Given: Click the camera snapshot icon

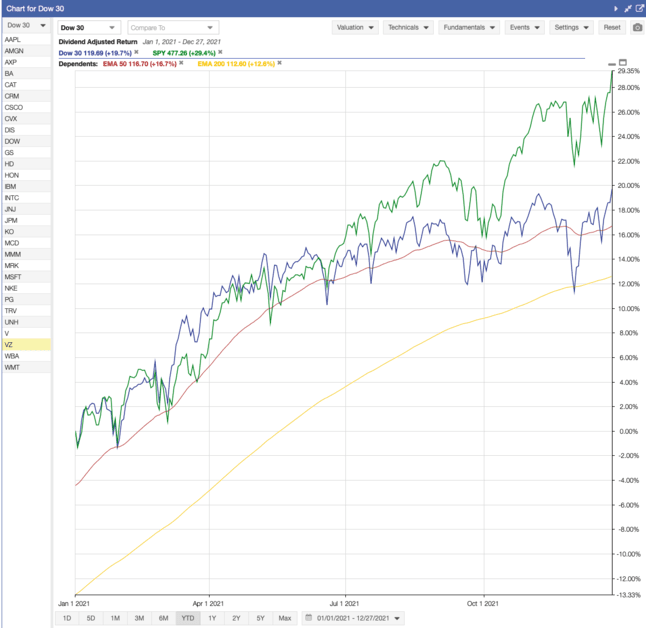Looking at the screenshot, I should pos(637,28).
